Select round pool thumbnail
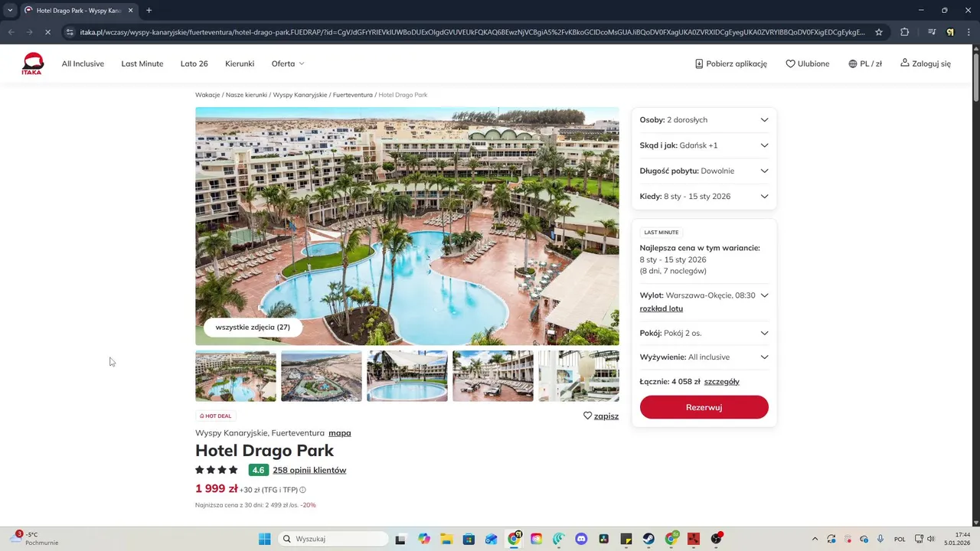The width and height of the screenshot is (980, 551). click(407, 376)
